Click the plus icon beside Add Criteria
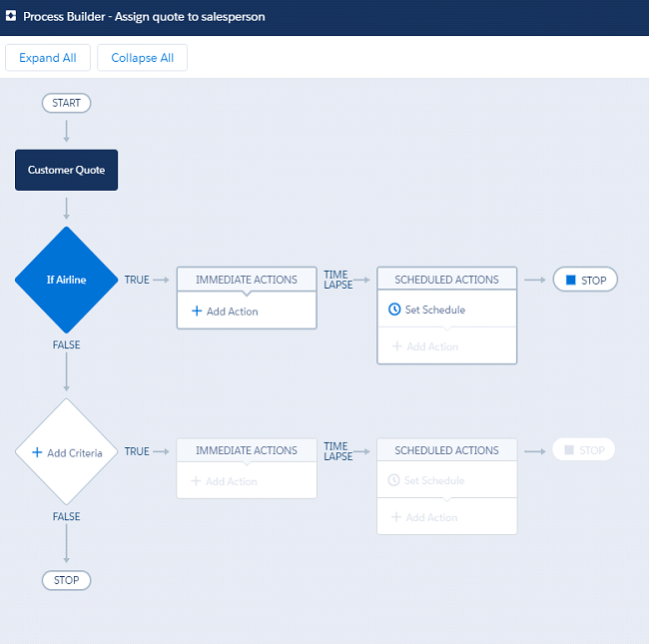Viewport: 649px width, 644px height. click(37, 452)
